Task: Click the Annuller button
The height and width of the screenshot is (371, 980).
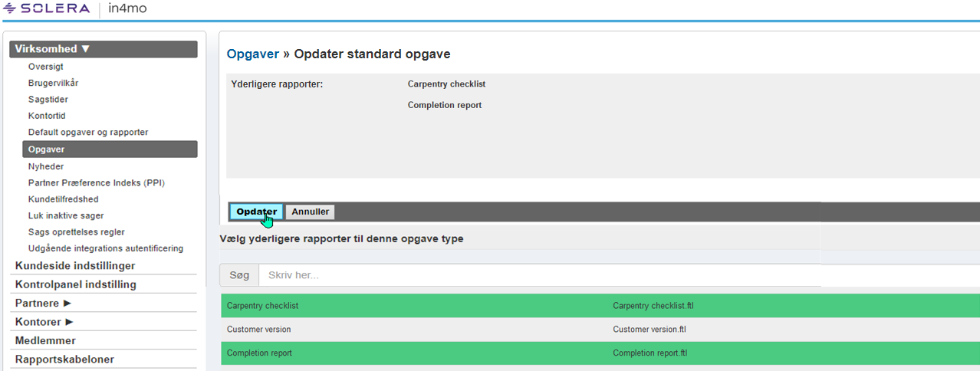Action: (x=310, y=212)
